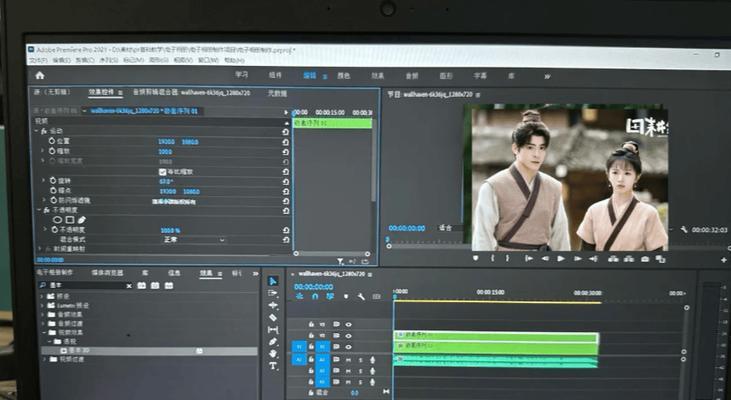
Task: Click the Mark Out brace icon
Action: (508, 258)
